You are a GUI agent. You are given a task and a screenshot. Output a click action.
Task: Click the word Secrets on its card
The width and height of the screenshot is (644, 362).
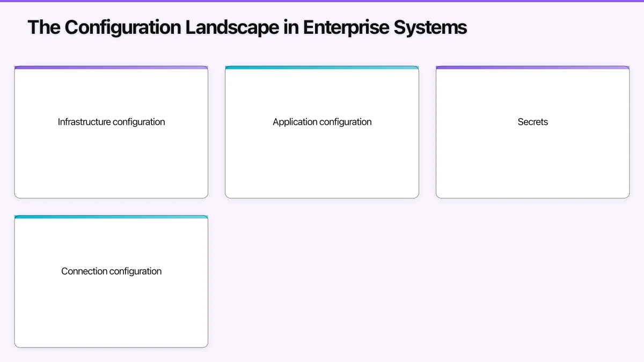coord(532,122)
